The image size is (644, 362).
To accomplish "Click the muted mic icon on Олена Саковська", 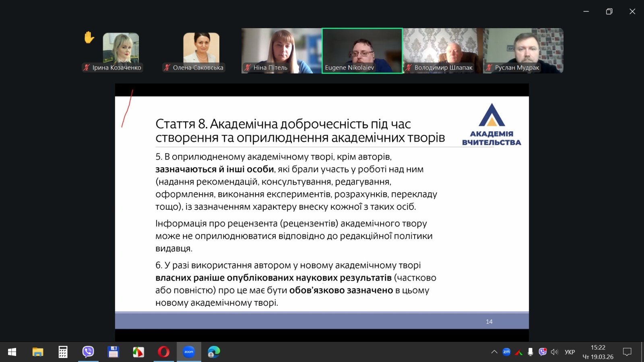I will pos(167,68).
